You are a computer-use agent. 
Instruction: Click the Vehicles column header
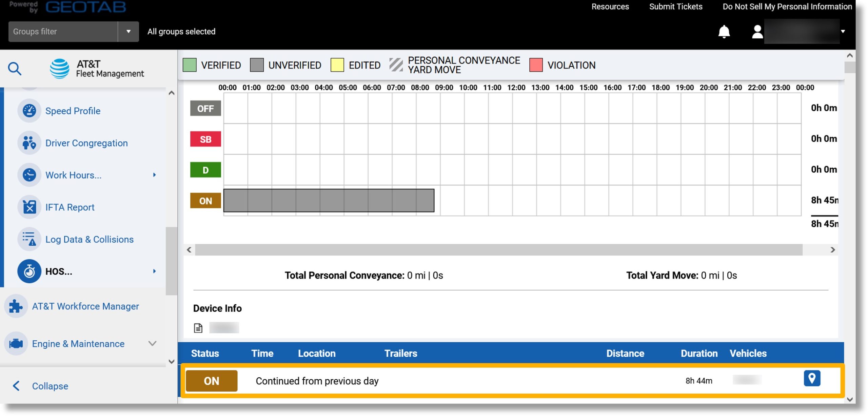(748, 353)
